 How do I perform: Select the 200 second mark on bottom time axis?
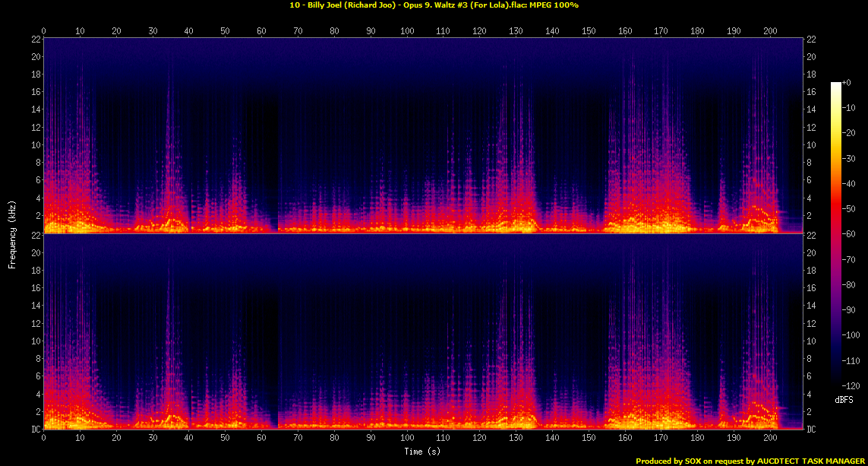770,439
